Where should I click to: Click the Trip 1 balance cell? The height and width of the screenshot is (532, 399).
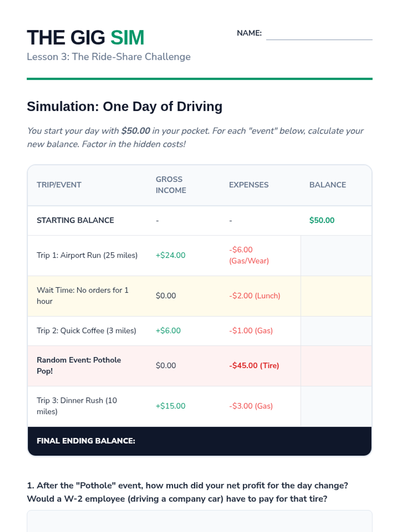[336, 256]
